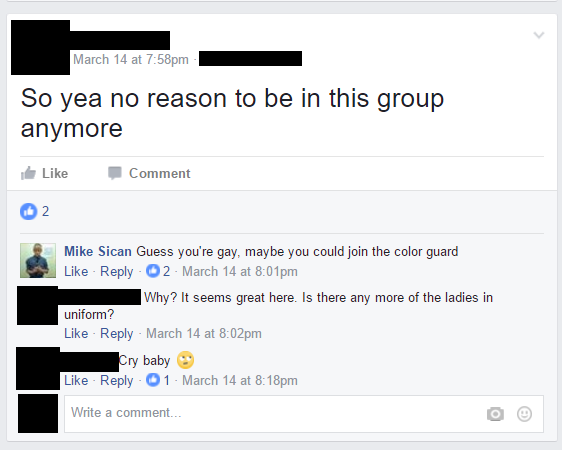This screenshot has height=450, width=562.
Task: Open the March 14 at 7:58pm timestamp
Action: [131, 59]
